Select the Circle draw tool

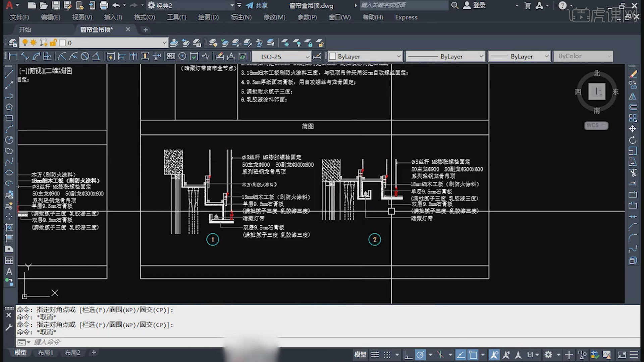9,140
